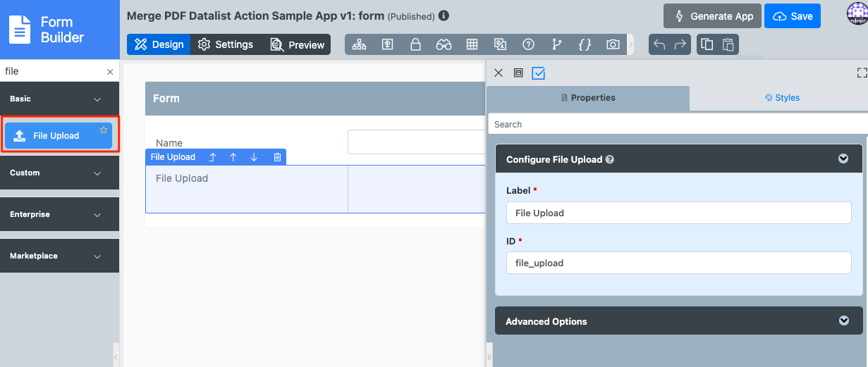Undo the last change

[x=659, y=44]
